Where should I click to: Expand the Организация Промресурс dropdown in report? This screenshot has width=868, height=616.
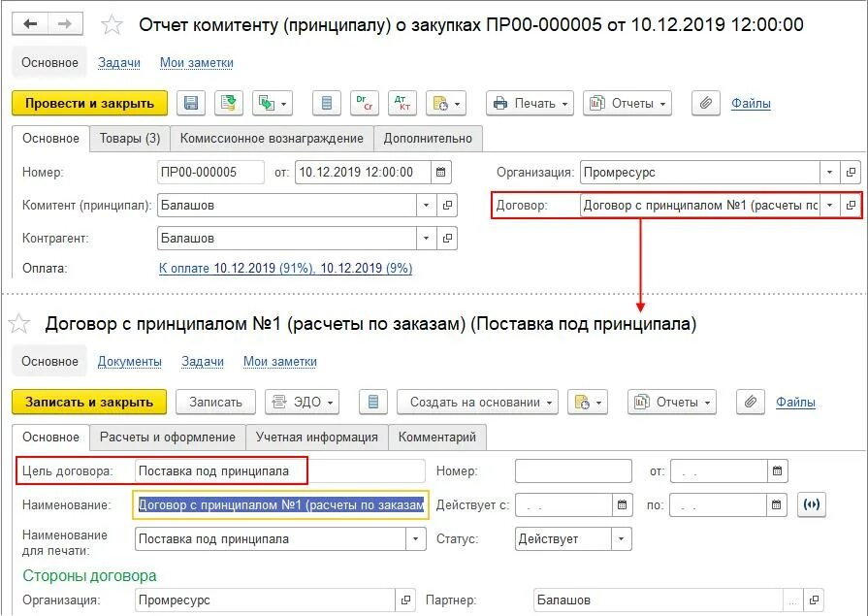[830, 173]
